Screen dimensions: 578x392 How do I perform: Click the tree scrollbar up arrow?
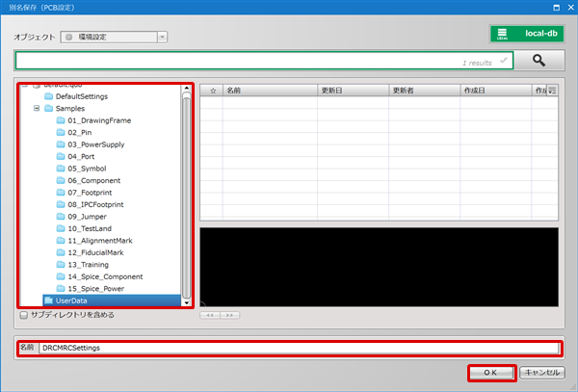pos(187,88)
